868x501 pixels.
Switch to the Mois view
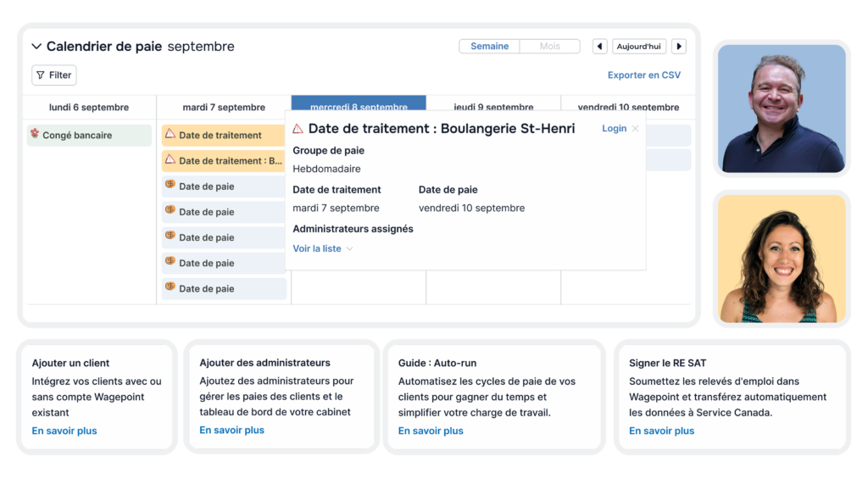[x=549, y=47]
